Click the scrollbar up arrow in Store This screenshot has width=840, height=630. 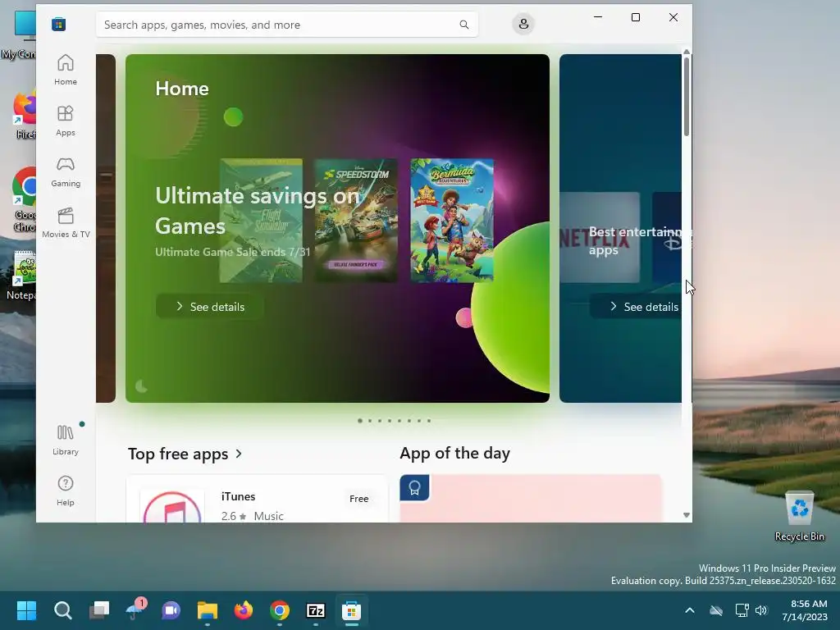687,52
